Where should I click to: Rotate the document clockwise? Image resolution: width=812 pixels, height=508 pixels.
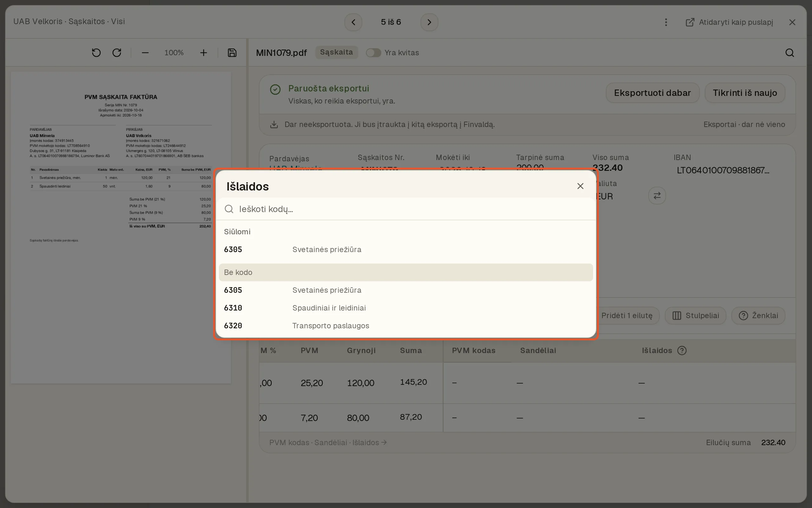click(117, 53)
